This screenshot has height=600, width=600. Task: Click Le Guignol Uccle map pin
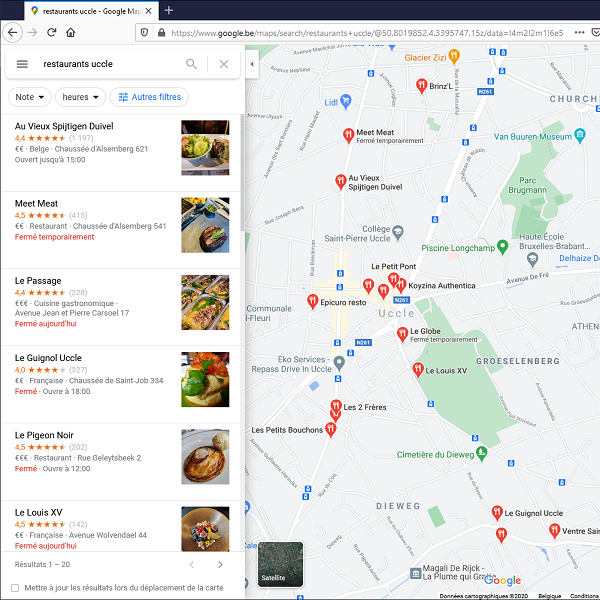pyautogui.click(x=497, y=512)
